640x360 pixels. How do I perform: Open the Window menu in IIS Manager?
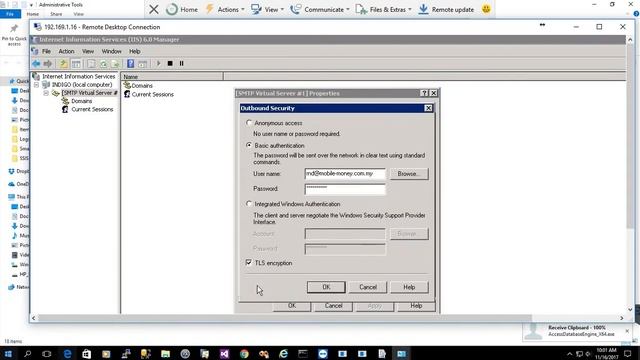pyautogui.click(x=111, y=51)
